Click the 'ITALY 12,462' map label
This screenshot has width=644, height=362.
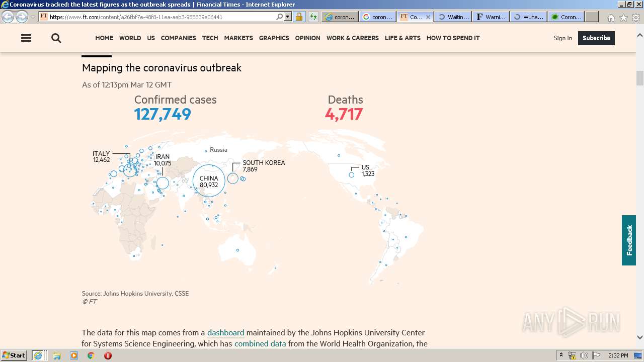(101, 157)
